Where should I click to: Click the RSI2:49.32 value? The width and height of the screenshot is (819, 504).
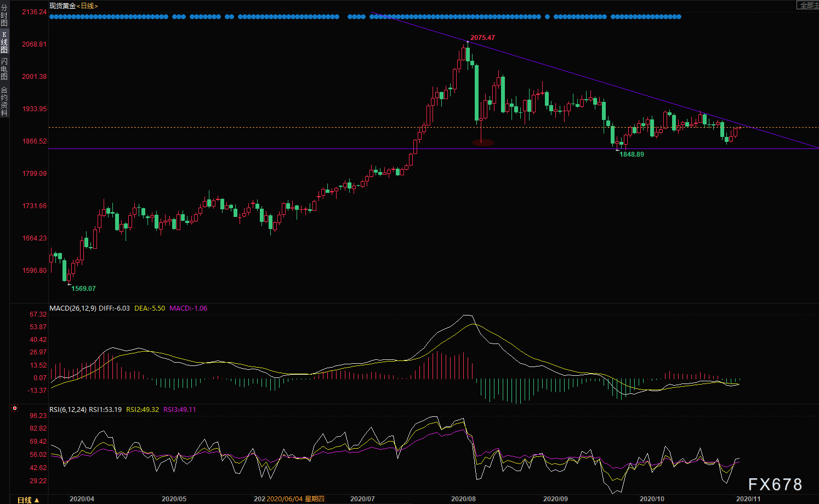point(143,410)
